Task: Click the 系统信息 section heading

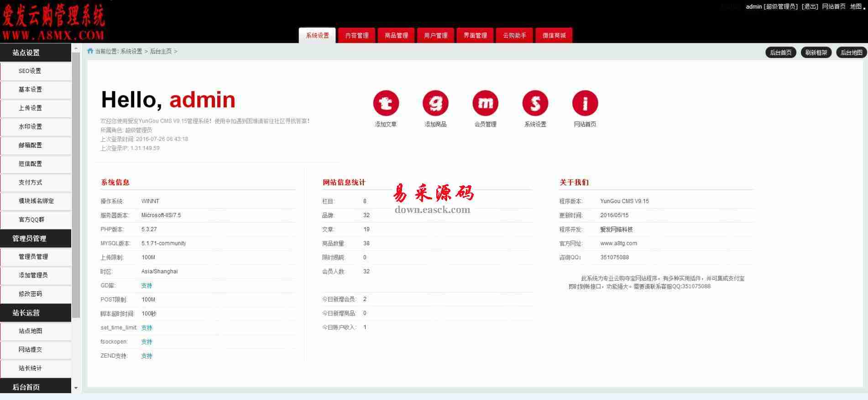Action: [x=115, y=182]
